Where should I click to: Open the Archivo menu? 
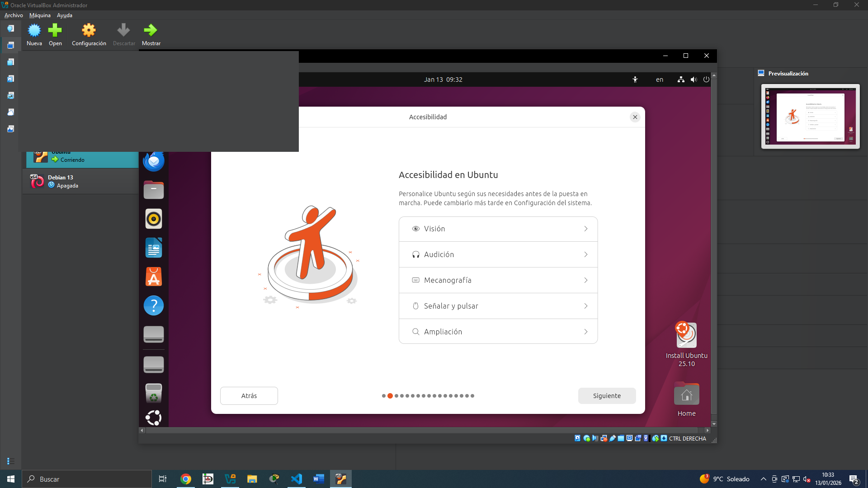[x=14, y=15]
